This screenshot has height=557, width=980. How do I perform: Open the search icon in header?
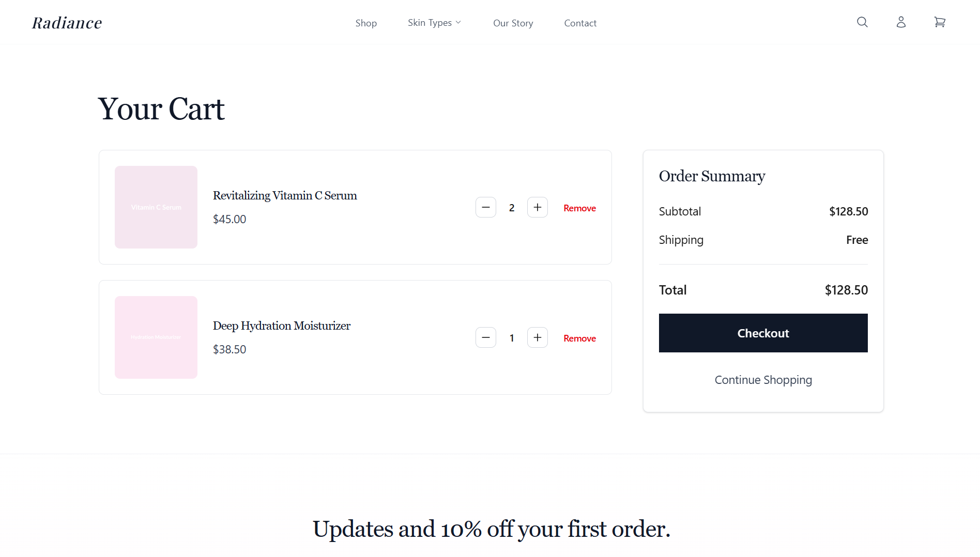[862, 22]
